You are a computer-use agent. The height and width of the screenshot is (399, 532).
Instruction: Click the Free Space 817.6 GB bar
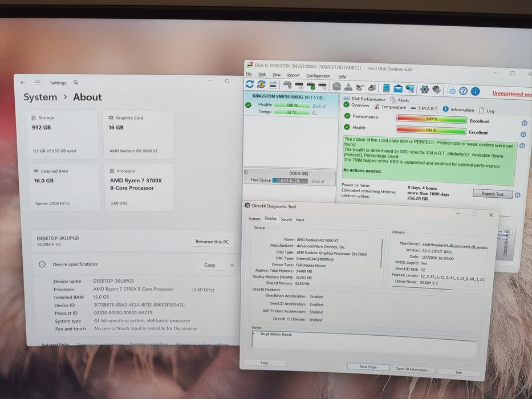290,181
